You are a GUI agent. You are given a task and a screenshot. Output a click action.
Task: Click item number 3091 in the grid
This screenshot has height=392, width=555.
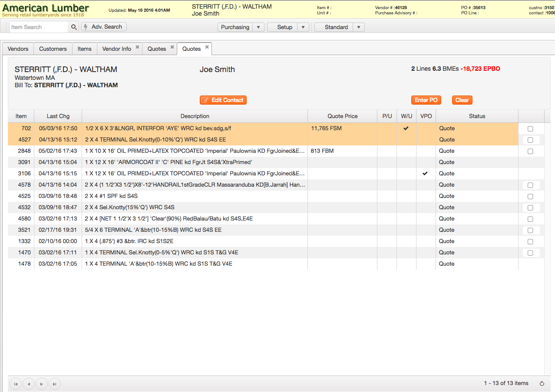(x=24, y=162)
